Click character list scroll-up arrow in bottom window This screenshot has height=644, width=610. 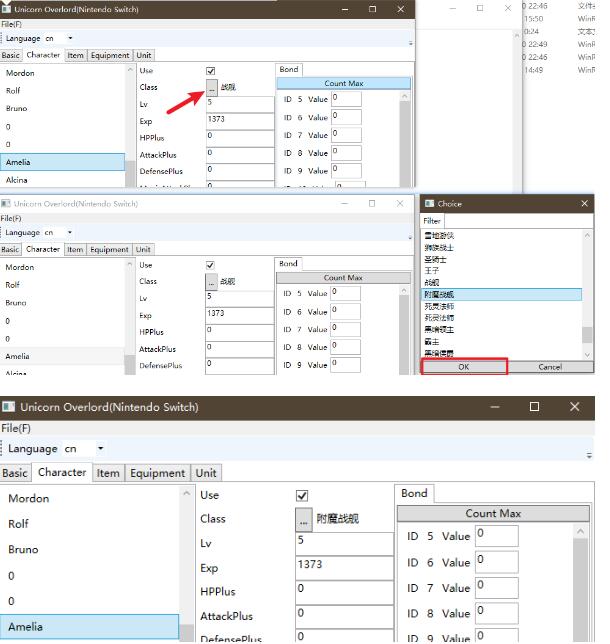pos(187,493)
